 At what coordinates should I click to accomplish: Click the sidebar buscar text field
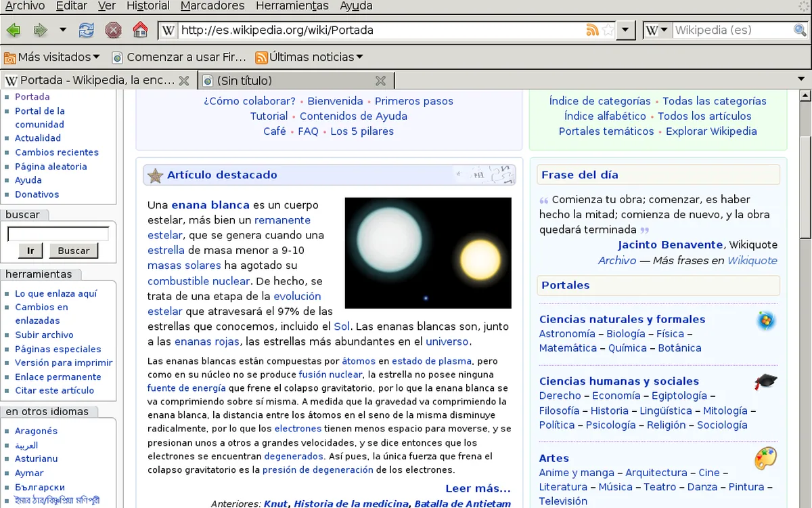coord(58,234)
